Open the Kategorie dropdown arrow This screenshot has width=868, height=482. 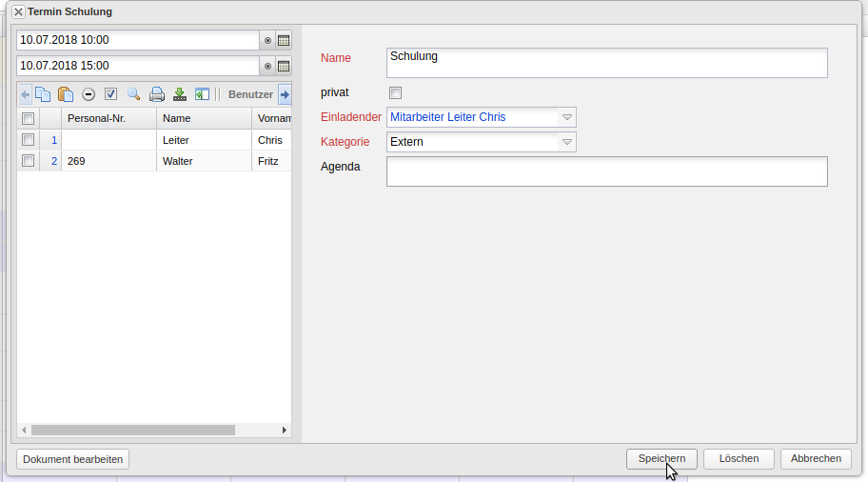(566, 142)
